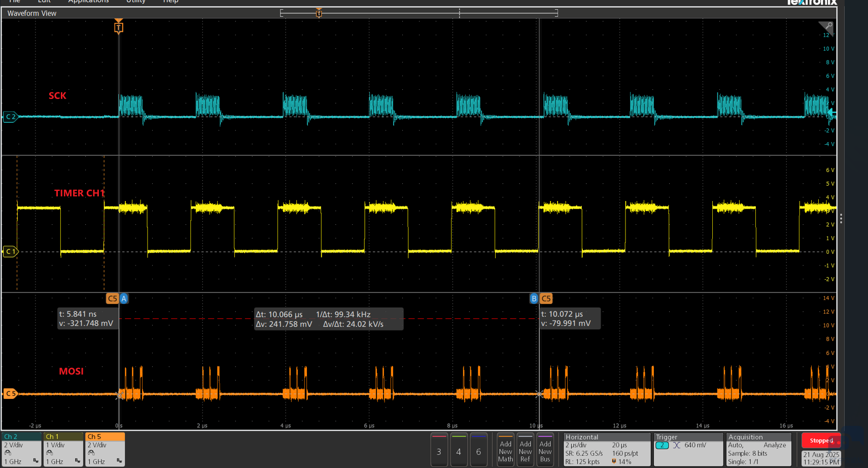Turn on channel 4
The height and width of the screenshot is (468, 868).
click(x=459, y=450)
